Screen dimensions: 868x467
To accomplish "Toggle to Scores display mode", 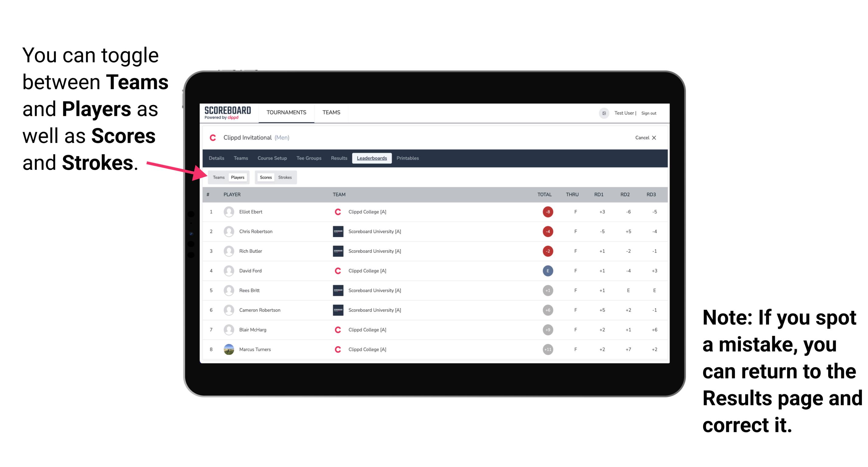I will pos(264,177).
